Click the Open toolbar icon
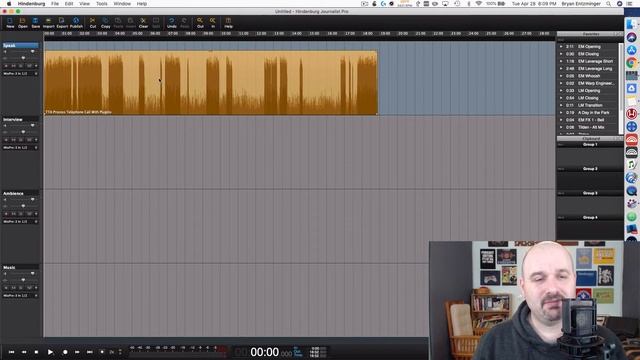 (x=22, y=23)
